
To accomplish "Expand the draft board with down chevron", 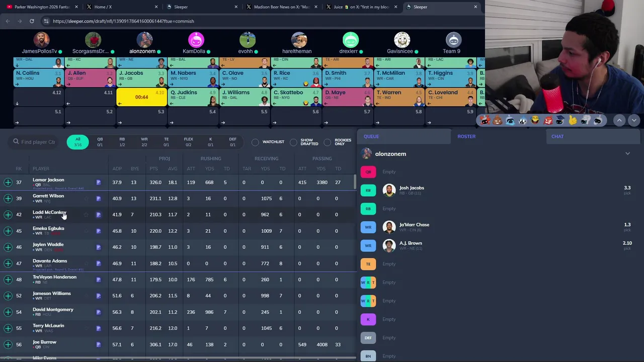I will pos(633,120).
